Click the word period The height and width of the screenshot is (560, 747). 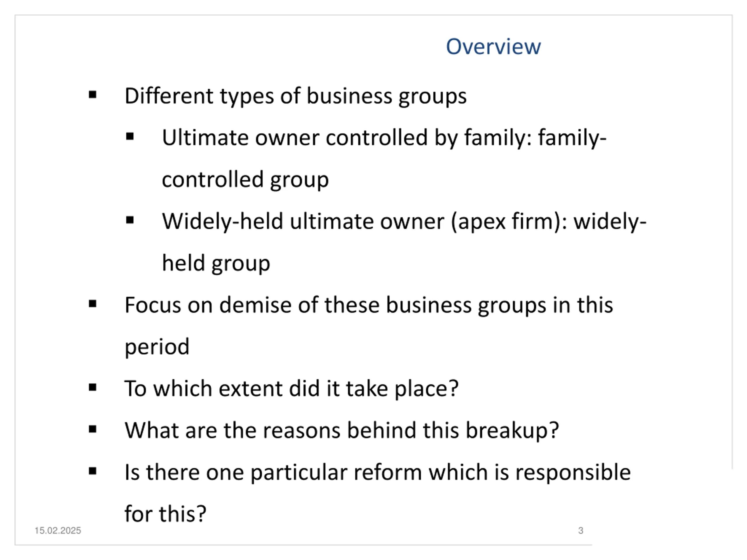(x=157, y=347)
